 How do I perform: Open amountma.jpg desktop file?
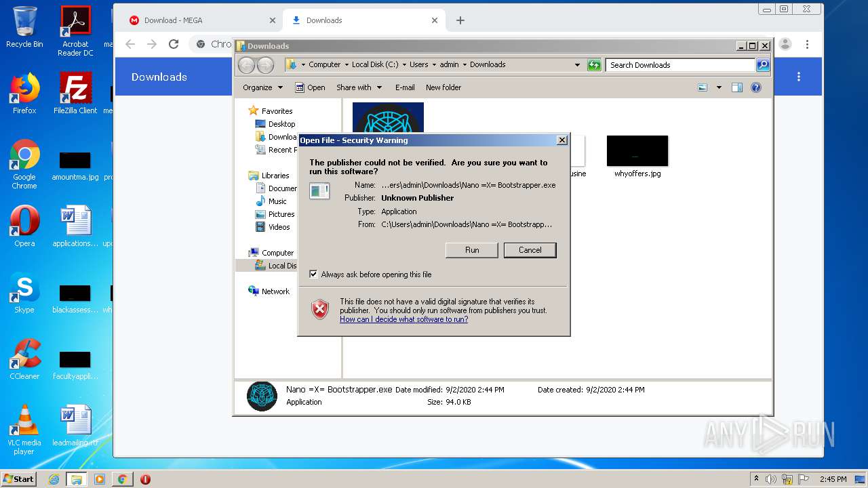pos(75,166)
